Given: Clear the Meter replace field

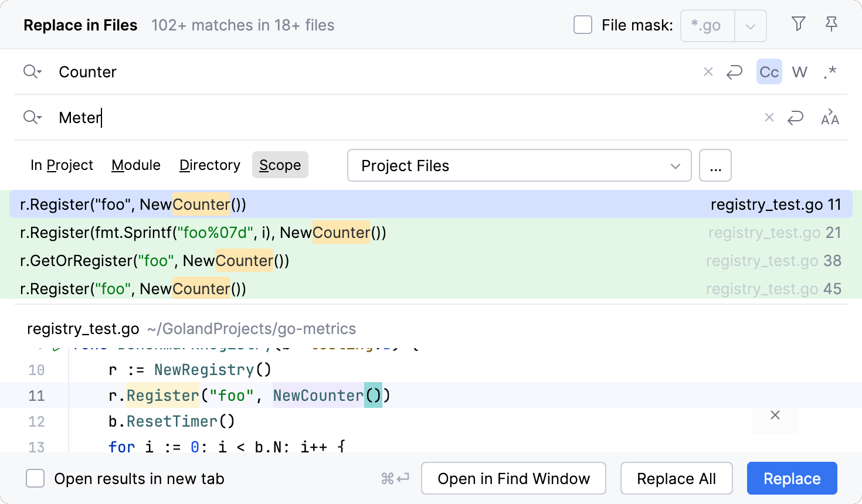Looking at the screenshot, I should click(x=769, y=117).
